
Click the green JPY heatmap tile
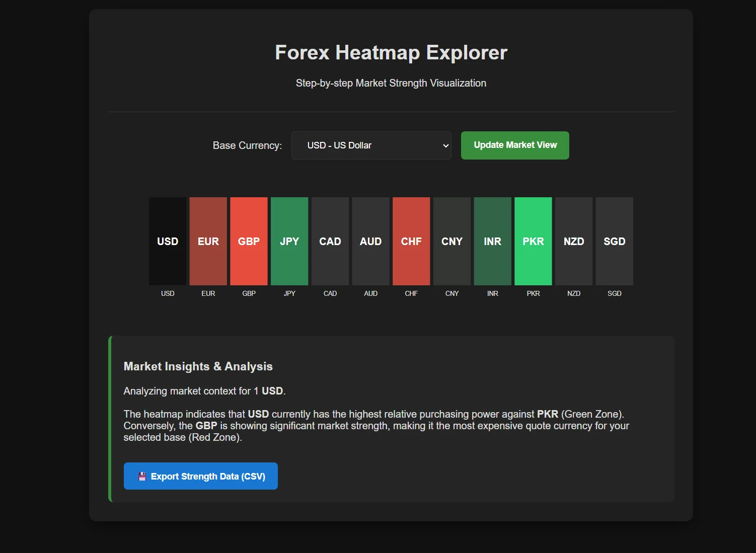pos(289,241)
